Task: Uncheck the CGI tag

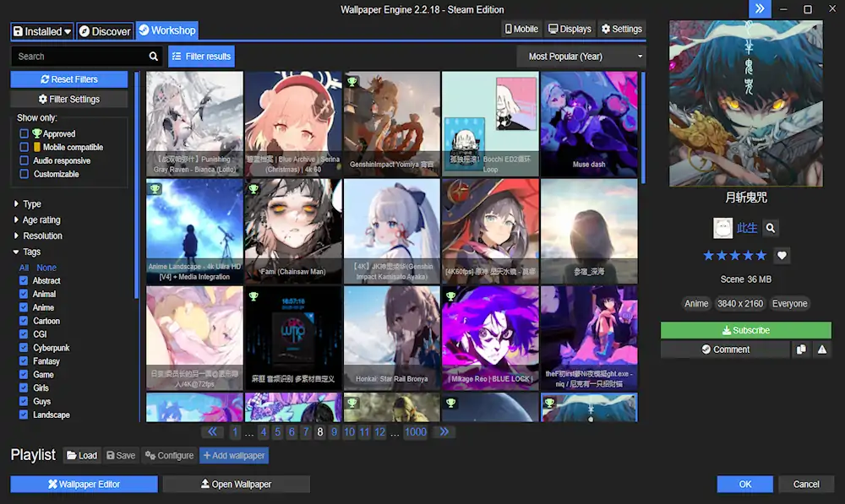Action: point(24,334)
